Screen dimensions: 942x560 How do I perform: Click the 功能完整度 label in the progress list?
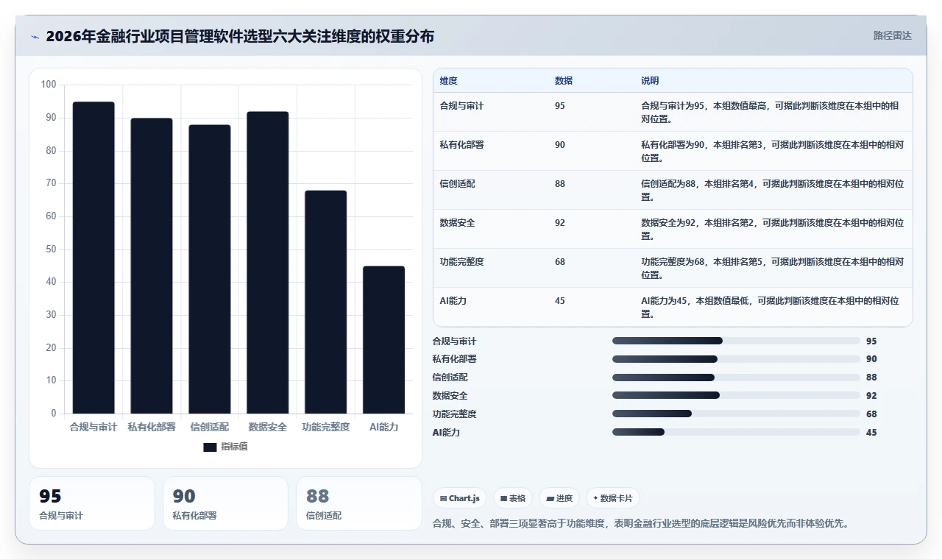point(455,414)
